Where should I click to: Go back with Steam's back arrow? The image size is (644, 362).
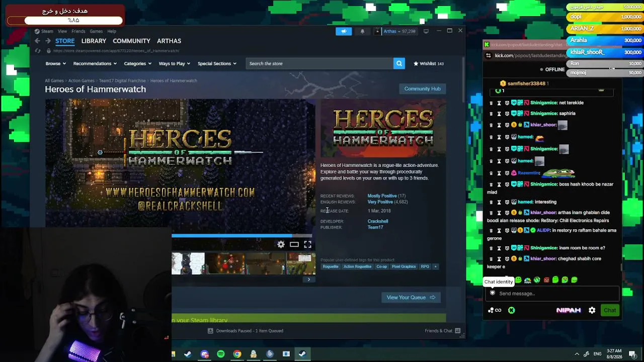click(37, 41)
